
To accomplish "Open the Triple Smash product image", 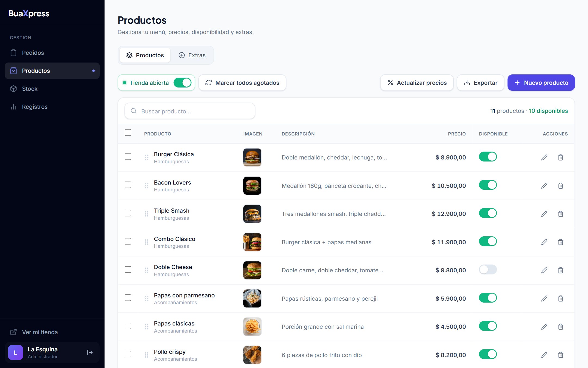I will pos(252,214).
